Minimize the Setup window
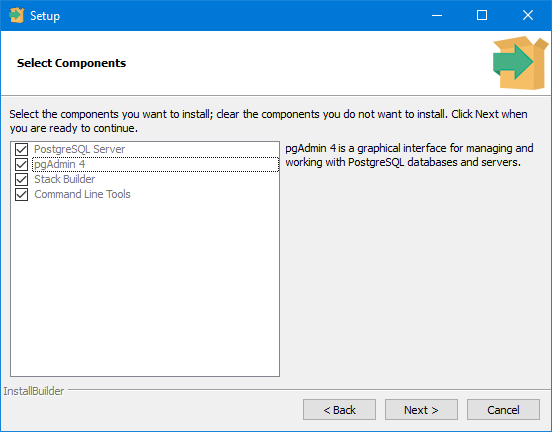The image size is (552, 432). [x=437, y=15]
